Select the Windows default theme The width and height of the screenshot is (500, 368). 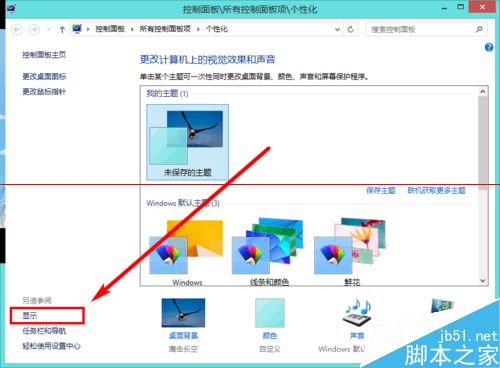[187, 252]
